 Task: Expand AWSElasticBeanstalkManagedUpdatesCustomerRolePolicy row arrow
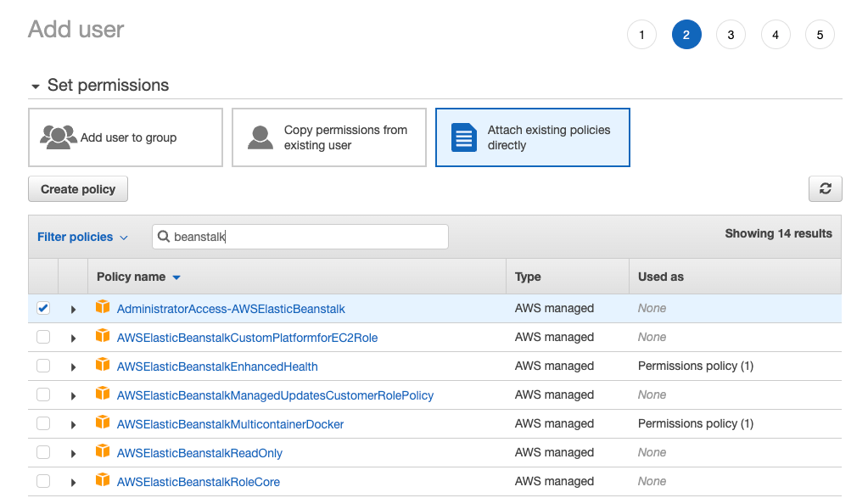[x=73, y=395]
